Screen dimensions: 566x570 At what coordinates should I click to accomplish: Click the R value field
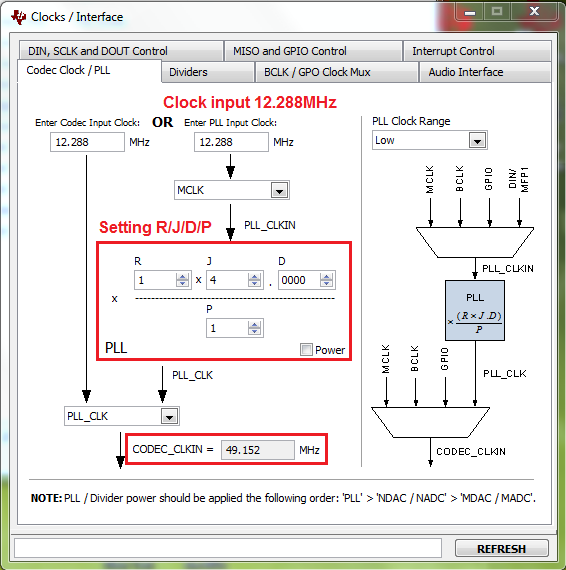pos(156,280)
